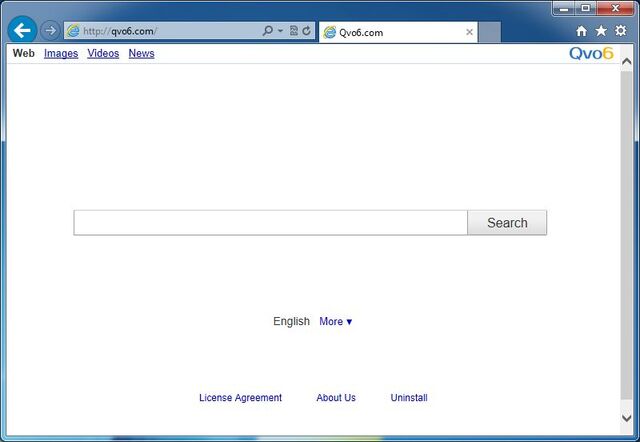Go back with the browser back arrow

click(x=22, y=30)
